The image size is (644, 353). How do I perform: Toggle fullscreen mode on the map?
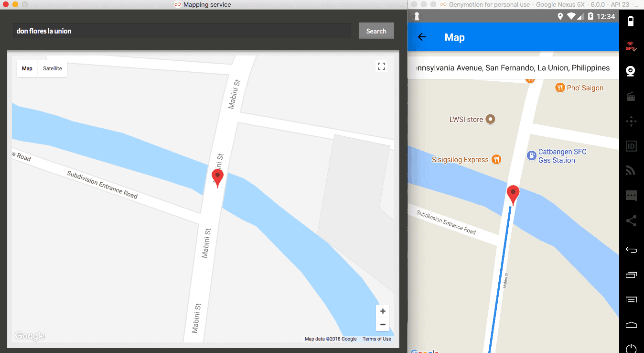pos(381,66)
